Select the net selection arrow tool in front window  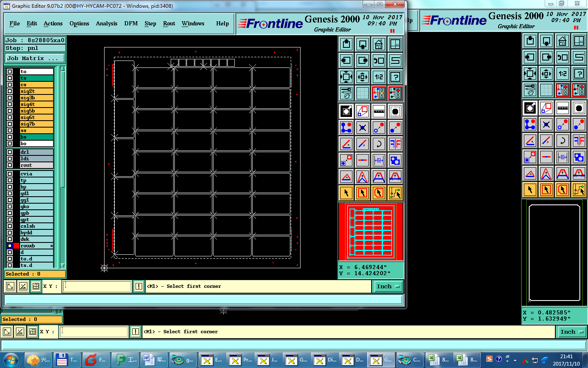coord(395,193)
